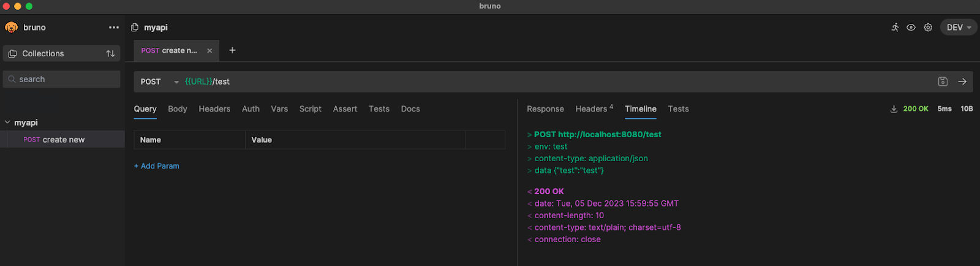Screen dimensions: 980x266
Task: Open the collection runner icon
Action: [895, 28]
